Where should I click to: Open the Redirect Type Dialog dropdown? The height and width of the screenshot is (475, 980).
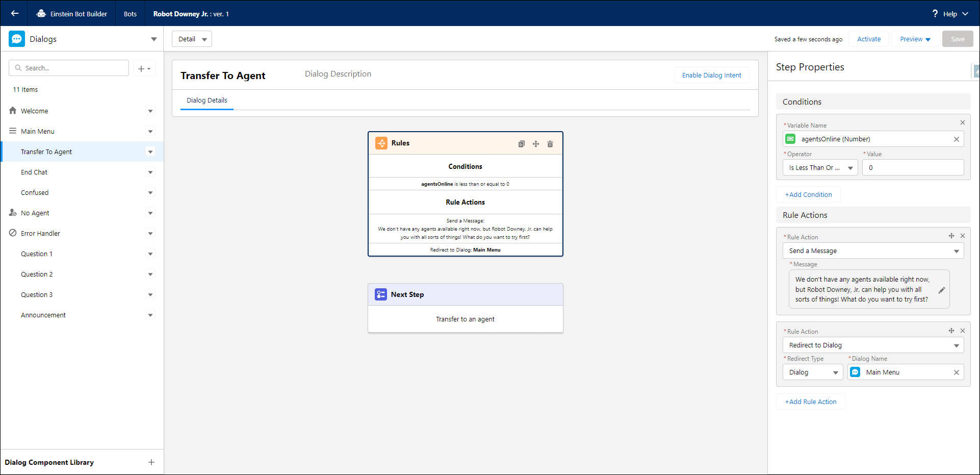(813, 372)
